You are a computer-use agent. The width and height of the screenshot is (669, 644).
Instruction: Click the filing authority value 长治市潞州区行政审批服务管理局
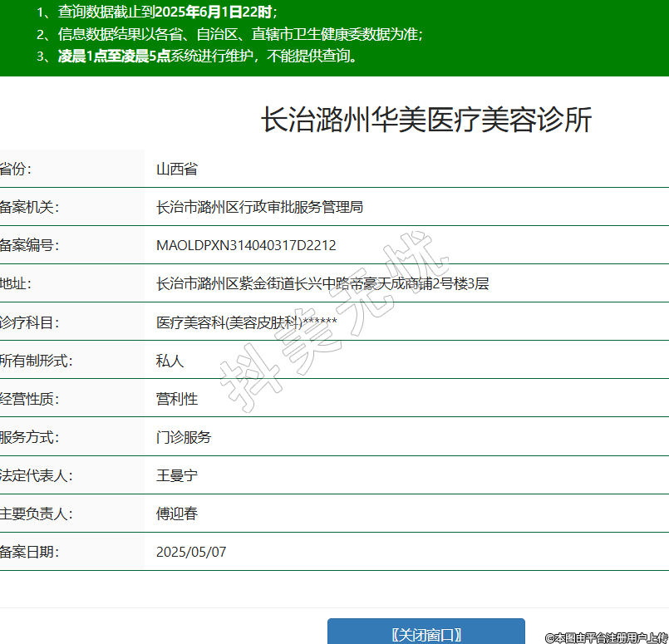click(259, 207)
